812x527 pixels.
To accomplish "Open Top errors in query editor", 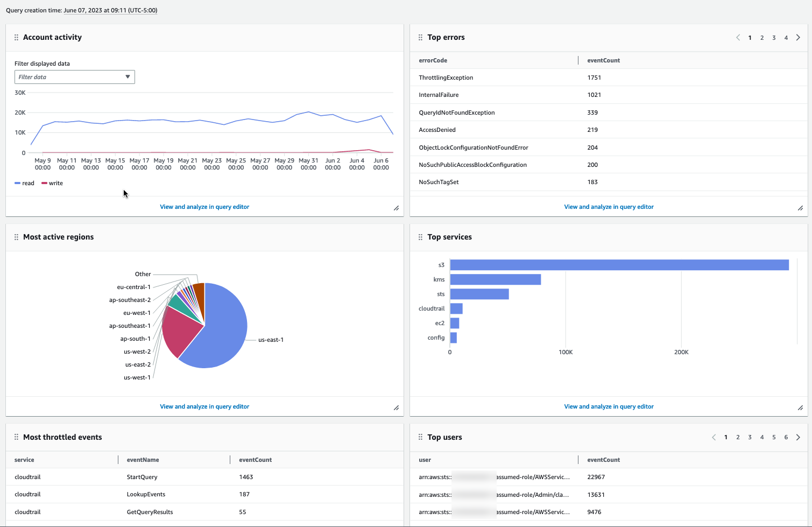I will (609, 207).
